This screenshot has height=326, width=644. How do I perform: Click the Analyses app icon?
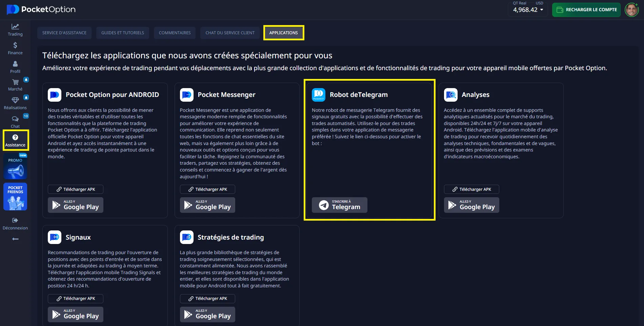[451, 95]
